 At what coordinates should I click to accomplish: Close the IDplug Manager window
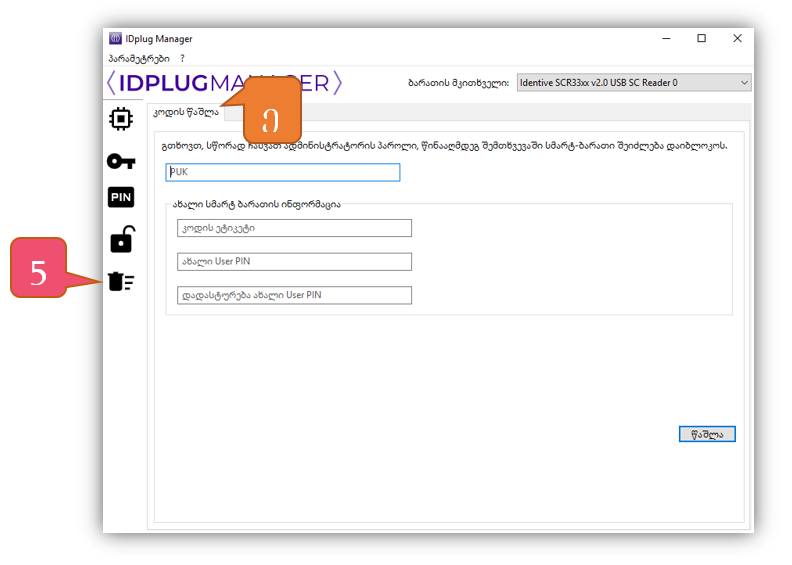pyautogui.click(x=736, y=39)
